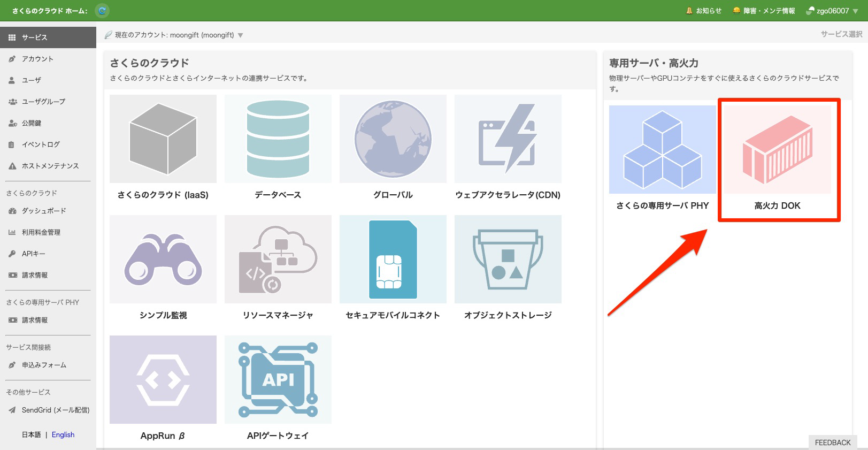Open 請求情報 under さくらのクラウド
Image resolution: width=868 pixels, height=450 pixels.
point(48,275)
